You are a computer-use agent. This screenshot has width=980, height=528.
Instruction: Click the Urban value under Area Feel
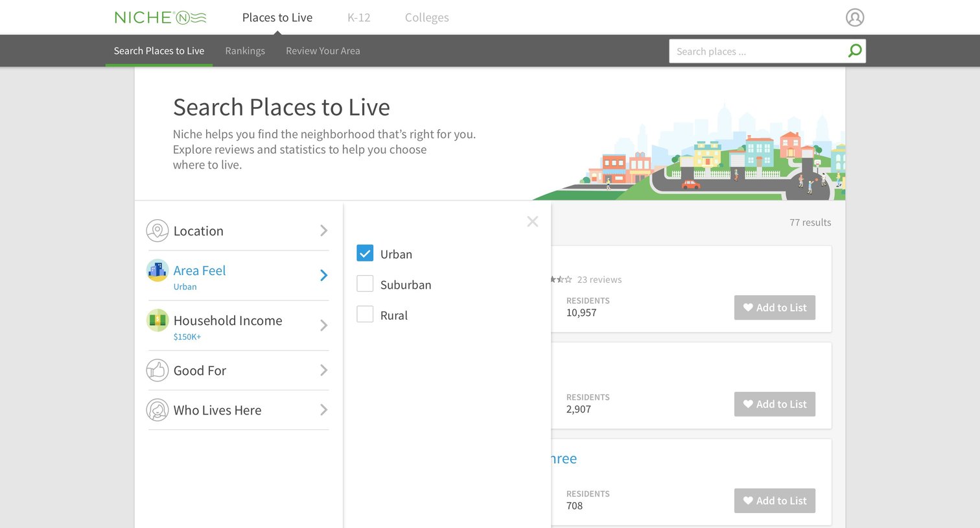(185, 287)
